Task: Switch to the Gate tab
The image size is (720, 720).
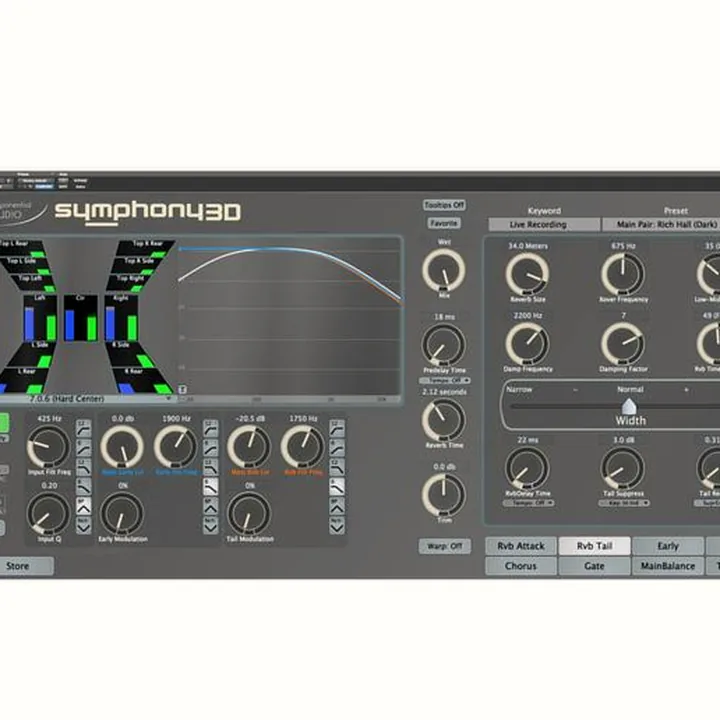Action: point(594,566)
